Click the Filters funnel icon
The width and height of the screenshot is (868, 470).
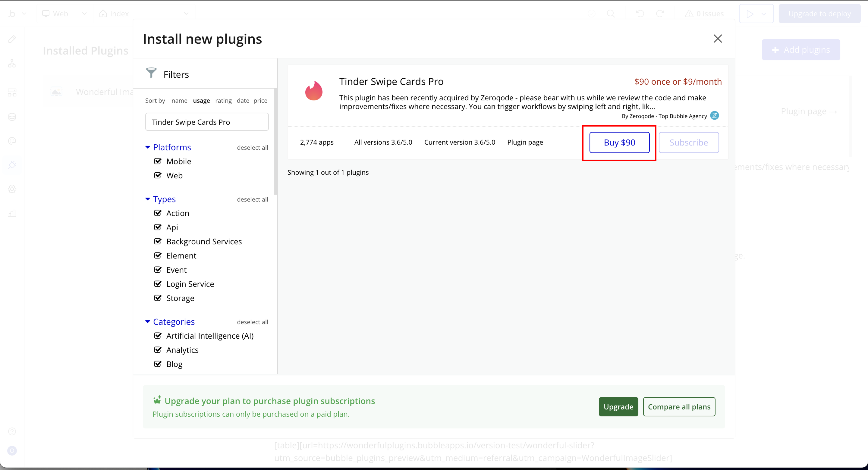(x=151, y=73)
